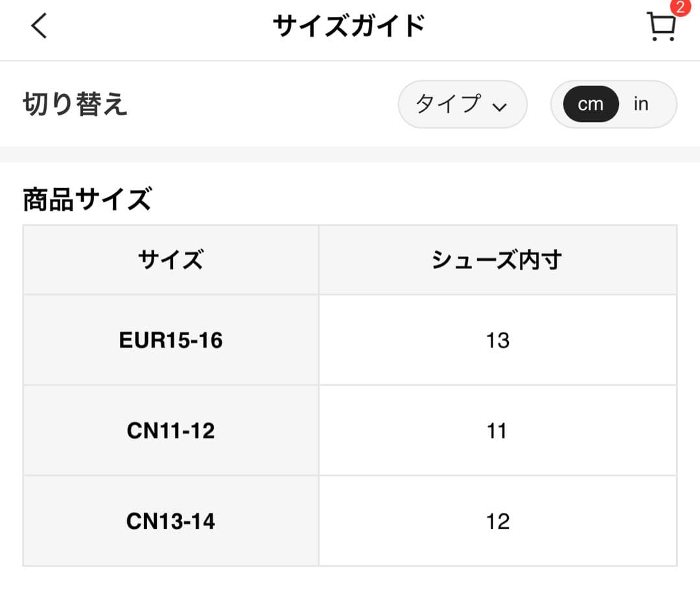
Task: Switch units to cm
Action: pos(590,104)
